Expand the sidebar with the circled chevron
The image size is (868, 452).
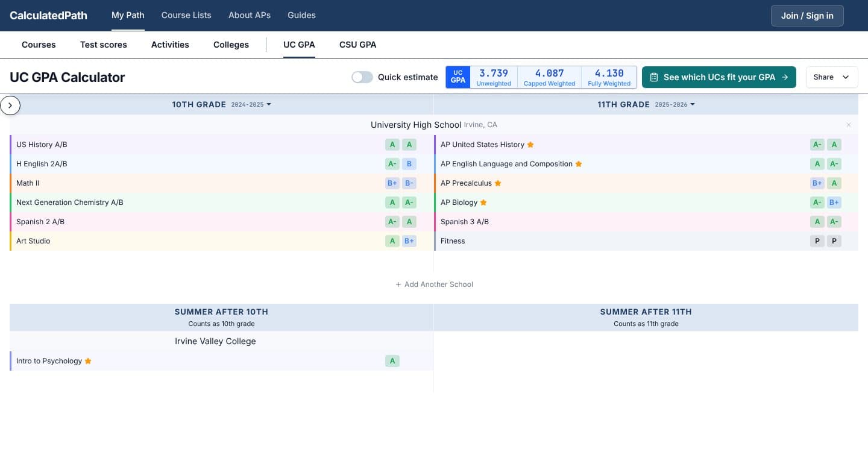point(10,105)
